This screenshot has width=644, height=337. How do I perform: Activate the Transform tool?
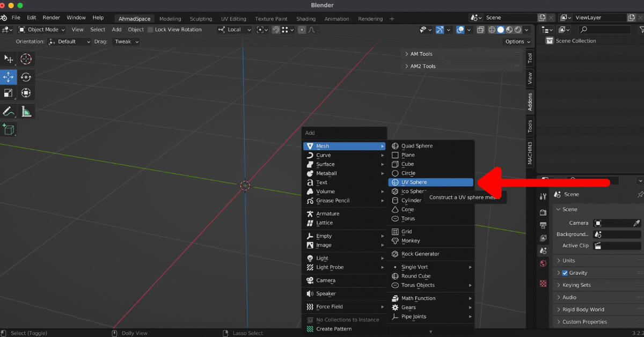click(x=26, y=93)
